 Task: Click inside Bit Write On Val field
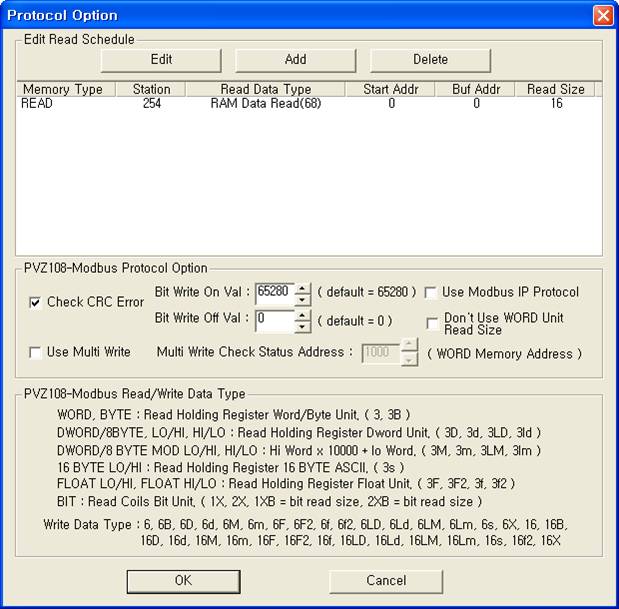[274, 293]
